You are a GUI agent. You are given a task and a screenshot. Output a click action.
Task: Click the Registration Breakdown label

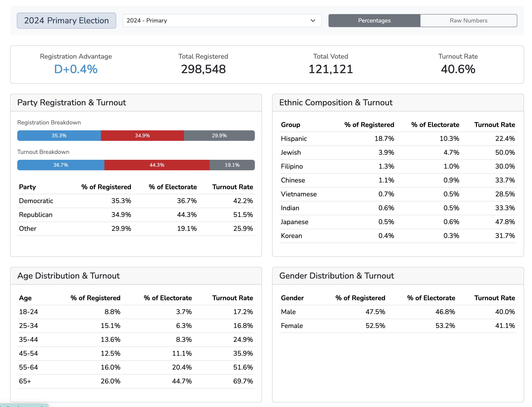pos(49,123)
